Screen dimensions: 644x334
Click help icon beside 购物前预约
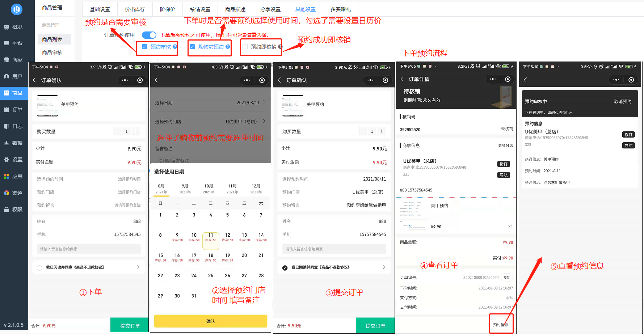[228, 47]
